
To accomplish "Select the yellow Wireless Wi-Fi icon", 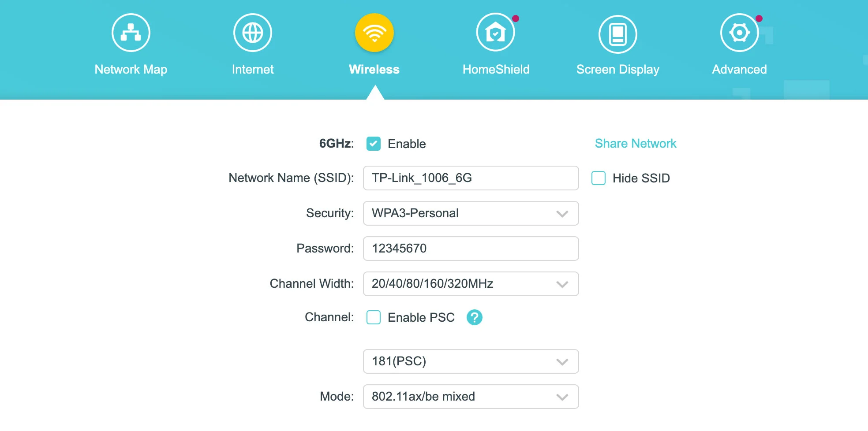I will (x=374, y=33).
